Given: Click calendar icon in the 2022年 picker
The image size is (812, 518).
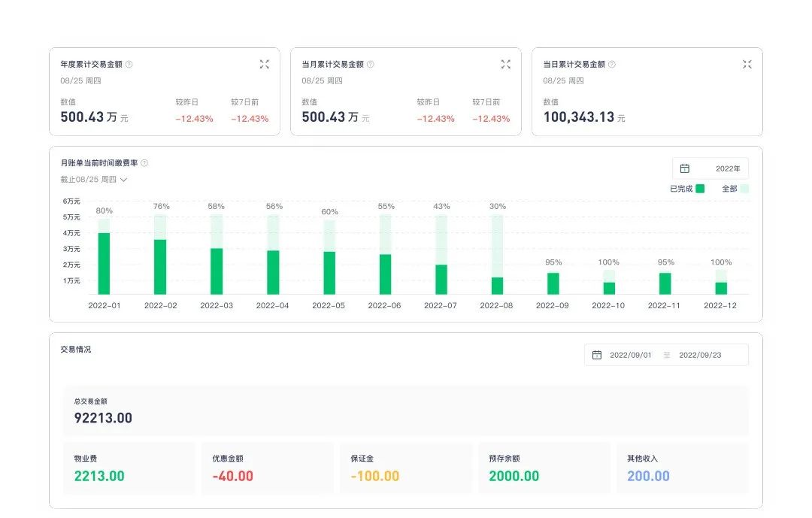Looking at the screenshot, I should point(685,169).
